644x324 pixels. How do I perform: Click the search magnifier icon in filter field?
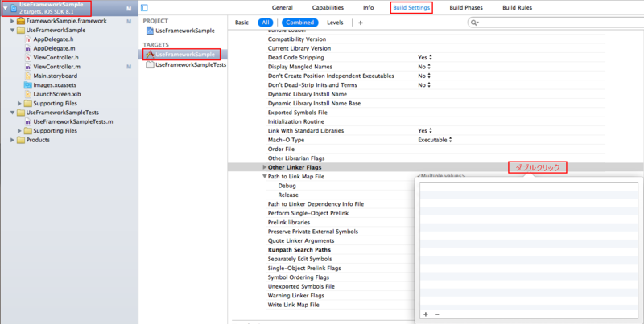[475, 23]
